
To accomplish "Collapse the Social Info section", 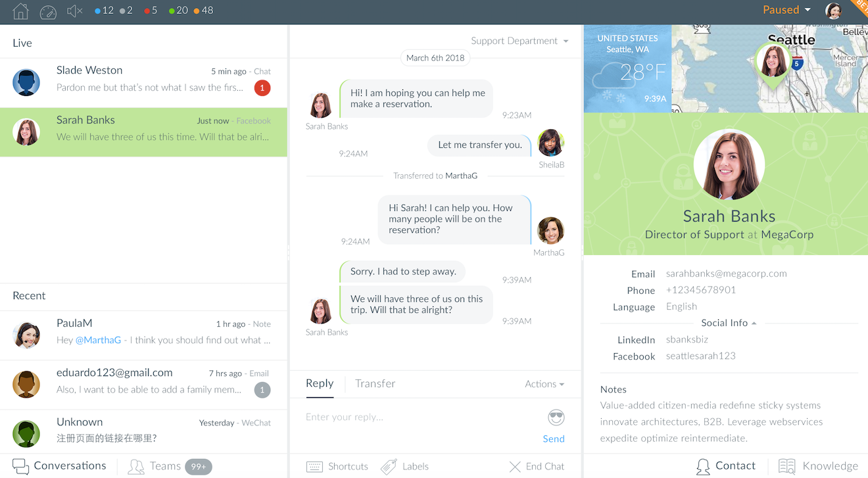I will (x=729, y=323).
